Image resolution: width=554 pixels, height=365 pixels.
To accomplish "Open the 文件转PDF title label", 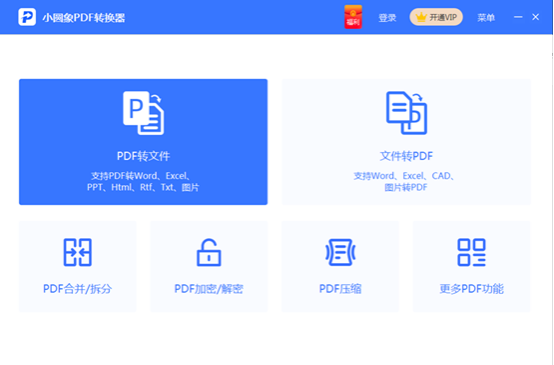I will coord(406,156).
